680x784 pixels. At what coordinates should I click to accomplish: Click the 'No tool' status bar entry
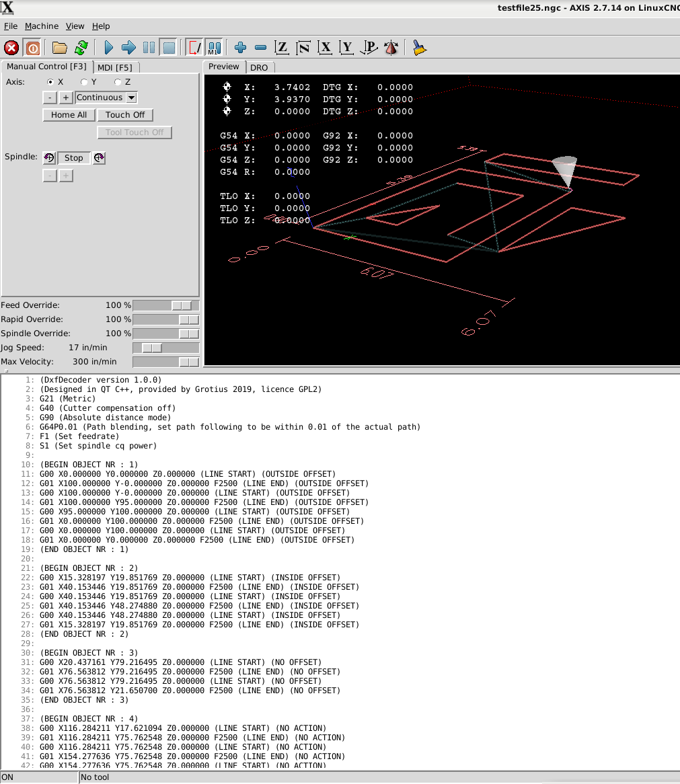[x=95, y=777]
